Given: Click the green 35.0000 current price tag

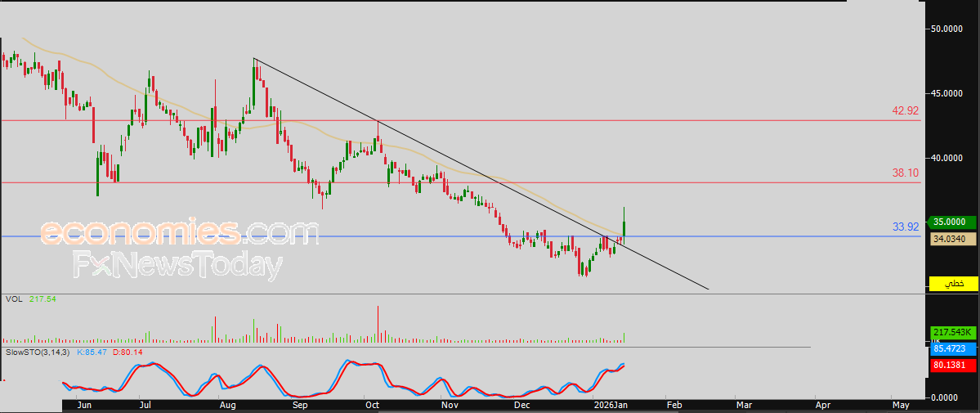Looking at the screenshot, I should coord(953,222).
